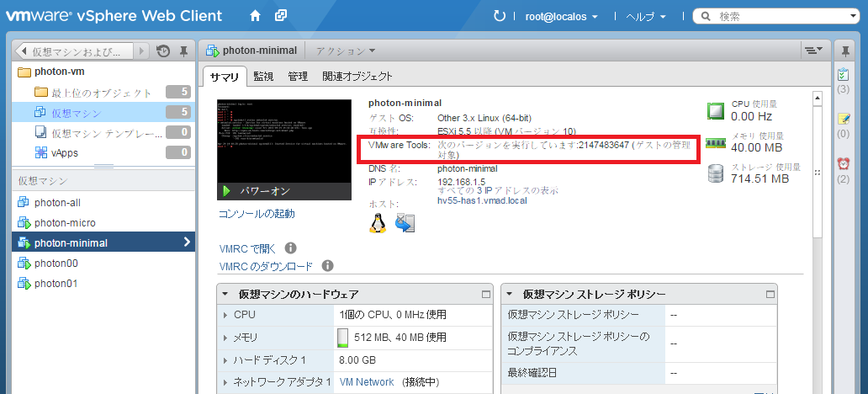This screenshot has height=394, width=868.
Task: Collapse 仮想マシン ストレージ ポリシー panel
Action: pos(510,295)
